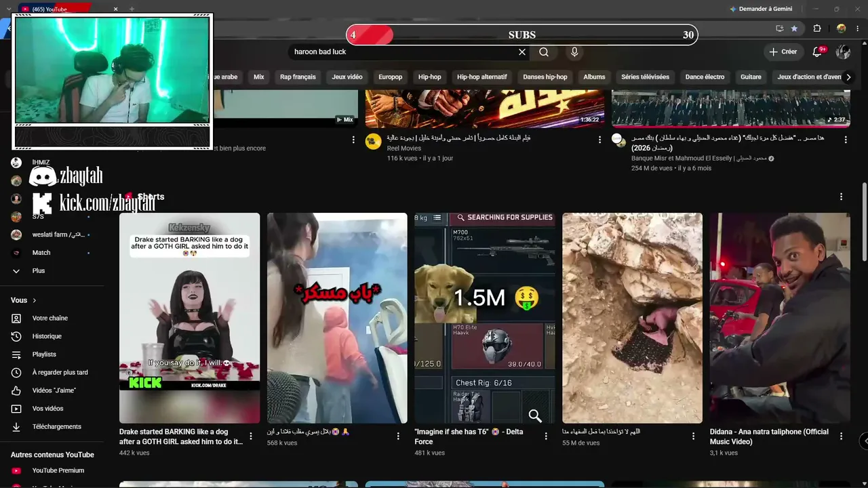Open the YouTube account avatar menu
868x488 pixels.
point(843,52)
